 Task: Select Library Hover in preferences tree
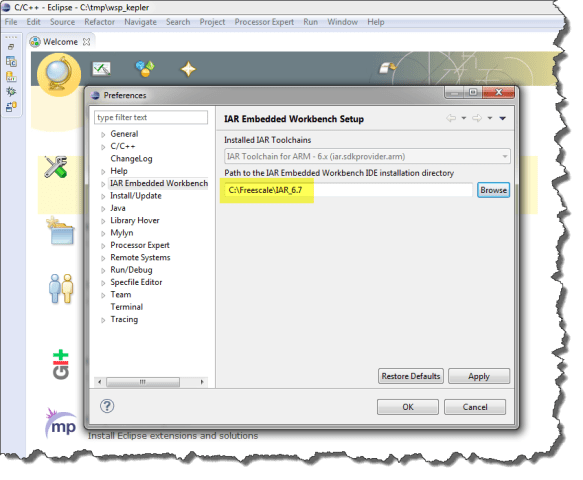tap(135, 220)
